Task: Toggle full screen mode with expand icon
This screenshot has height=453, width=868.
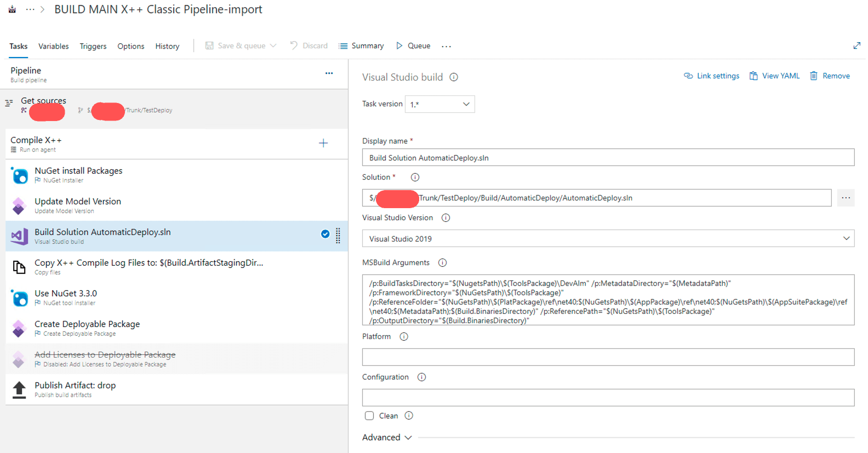Action: (857, 45)
